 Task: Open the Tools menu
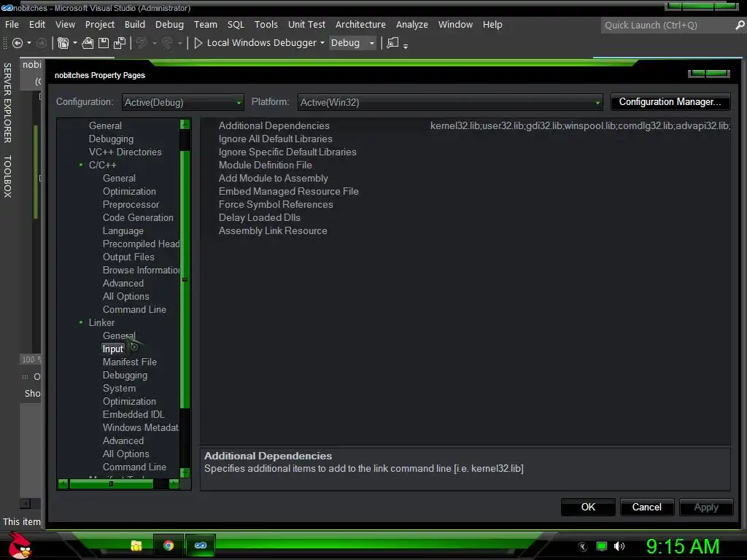(266, 24)
